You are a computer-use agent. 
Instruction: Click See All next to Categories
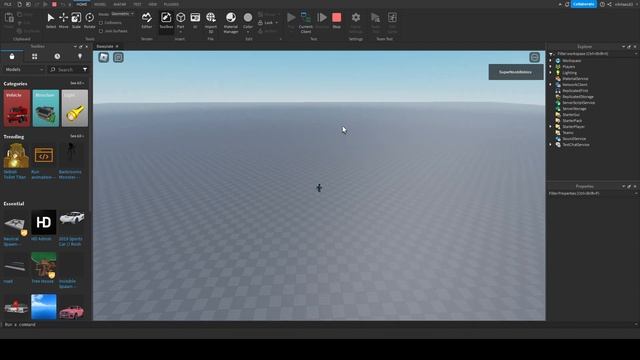[x=77, y=83]
